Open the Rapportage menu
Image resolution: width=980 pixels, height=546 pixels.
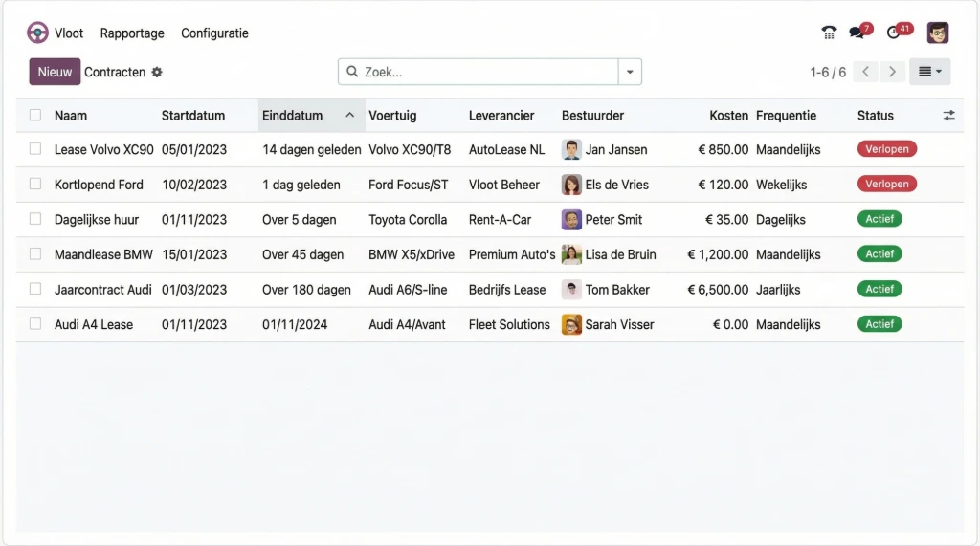pyautogui.click(x=132, y=33)
